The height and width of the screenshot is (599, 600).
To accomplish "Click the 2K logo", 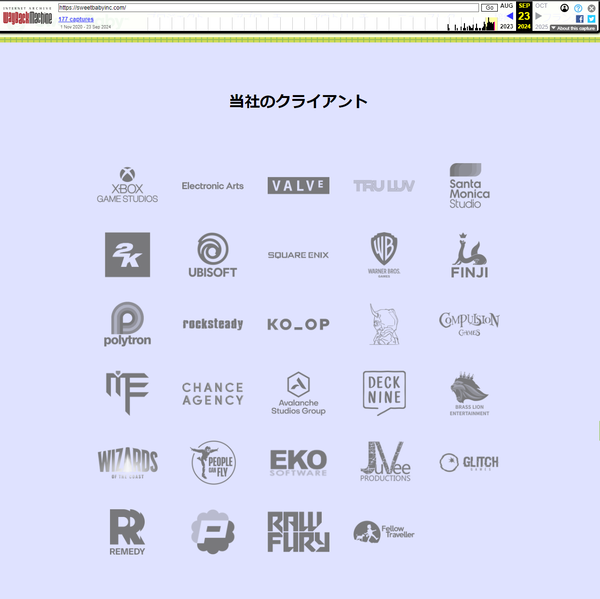I will tap(127, 255).
